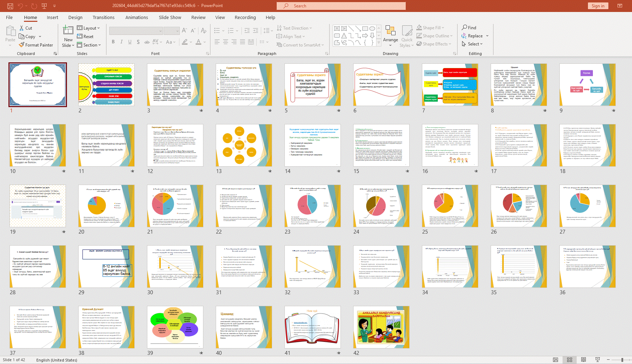Switch to Reading View in status bar
The image size is (632, 364).
(583, 360)
